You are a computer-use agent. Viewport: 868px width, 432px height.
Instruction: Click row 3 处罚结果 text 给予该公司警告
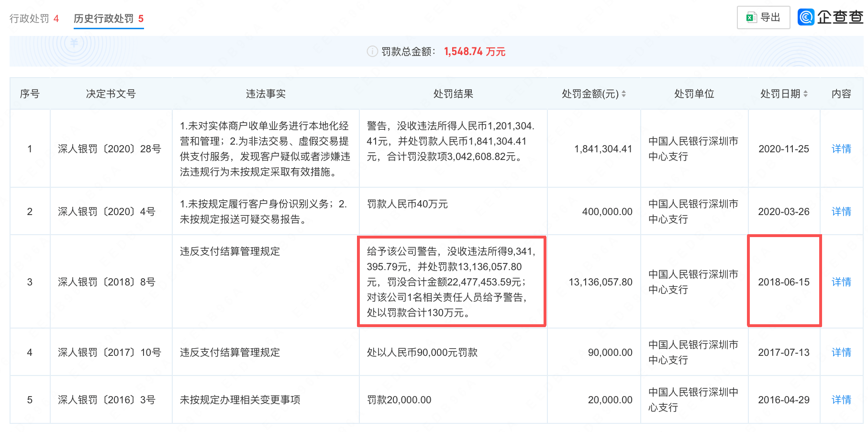click(x=451, y=282)
